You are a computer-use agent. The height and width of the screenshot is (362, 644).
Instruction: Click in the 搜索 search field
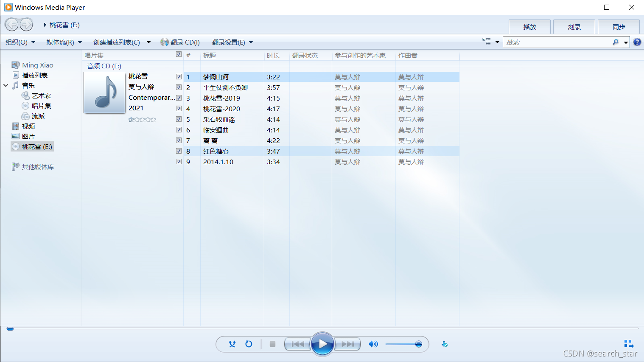click(557, 42)
